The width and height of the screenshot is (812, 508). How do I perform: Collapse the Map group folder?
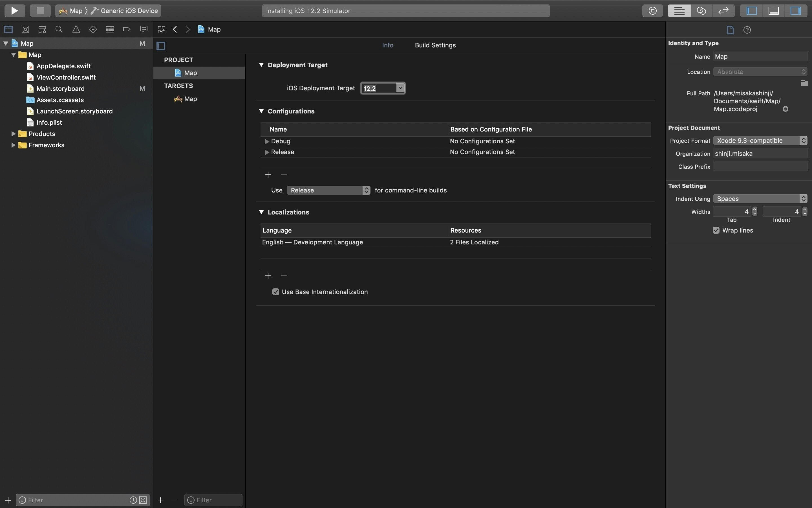(14, 54)
